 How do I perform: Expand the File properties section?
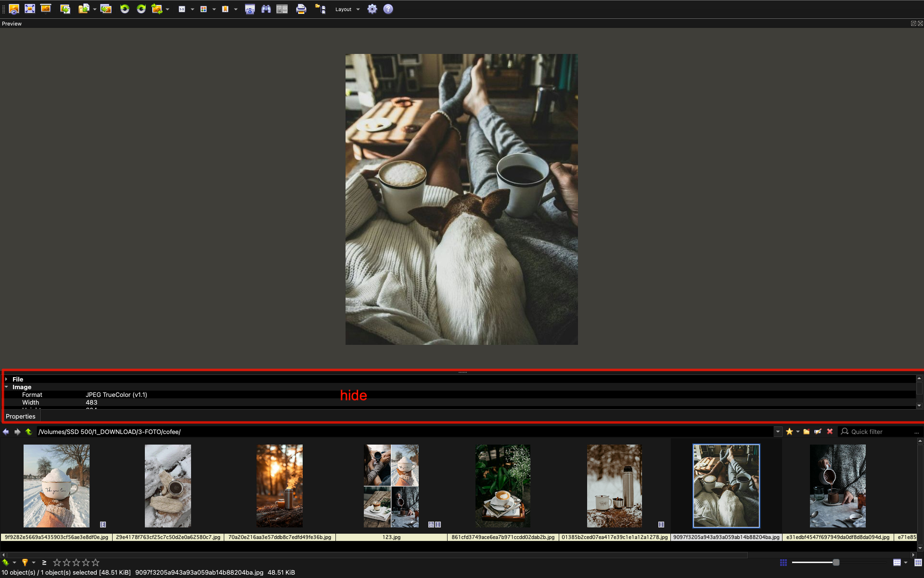click(x=6, y=379)
